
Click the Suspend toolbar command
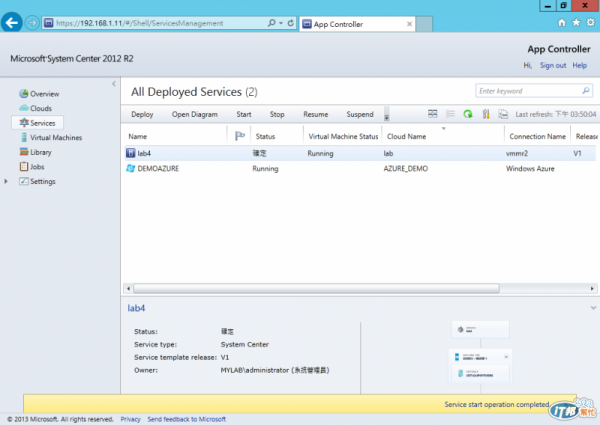[x=360, y=114]
